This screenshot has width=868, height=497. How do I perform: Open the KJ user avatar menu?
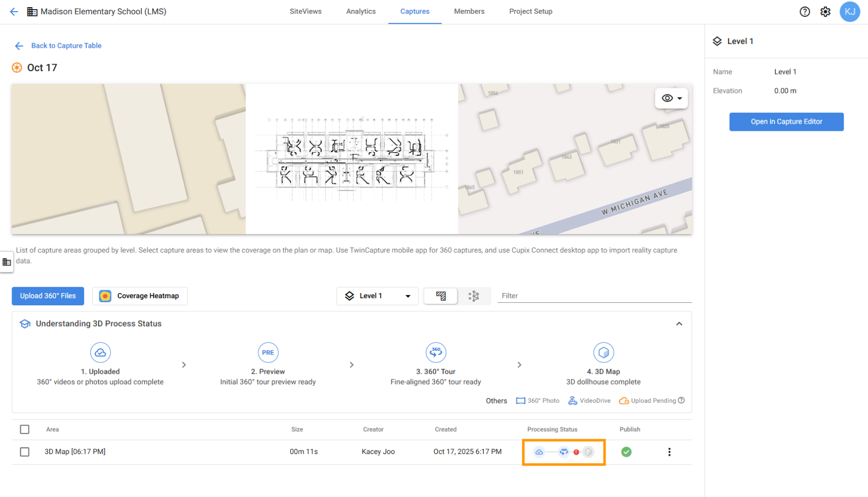coord(850,12)
